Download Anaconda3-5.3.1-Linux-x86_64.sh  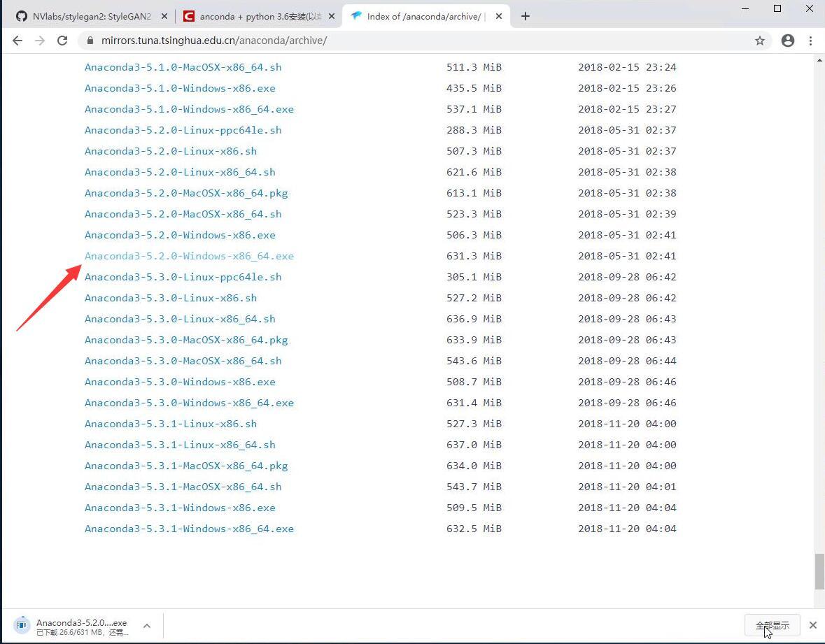(x=180, y=445)
